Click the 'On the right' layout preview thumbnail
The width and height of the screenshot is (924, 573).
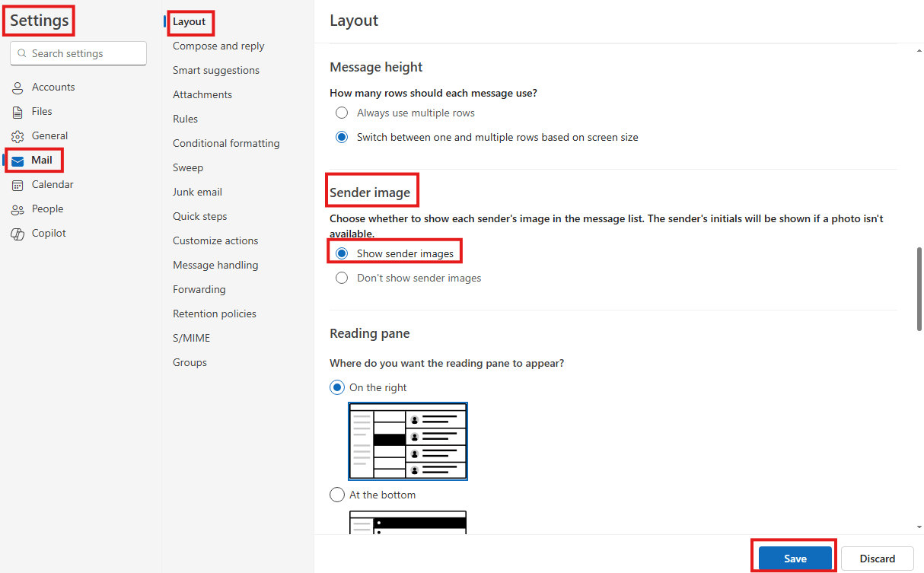[408, 441]
